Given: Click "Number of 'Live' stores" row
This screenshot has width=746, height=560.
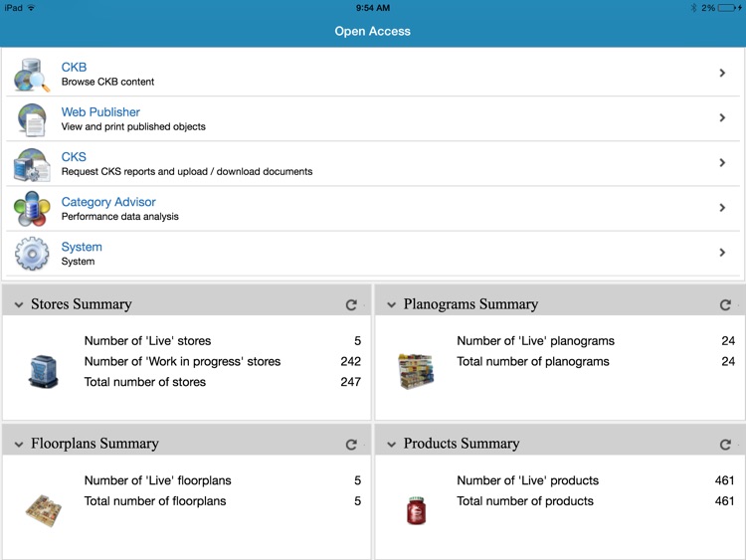Looking at the screenshot, I should (x=223, y=340).
